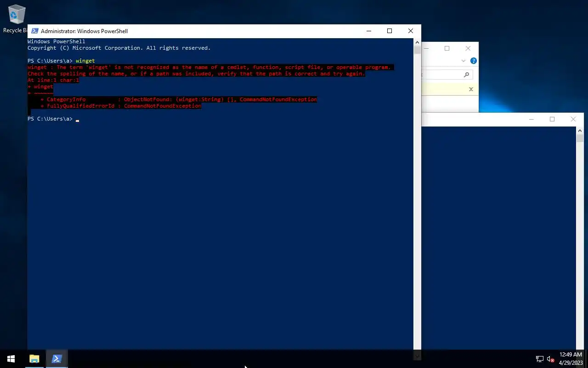The image size is (588, 368).
Task: Open File Explorer from the taskbar
Action: click(34, 359)
